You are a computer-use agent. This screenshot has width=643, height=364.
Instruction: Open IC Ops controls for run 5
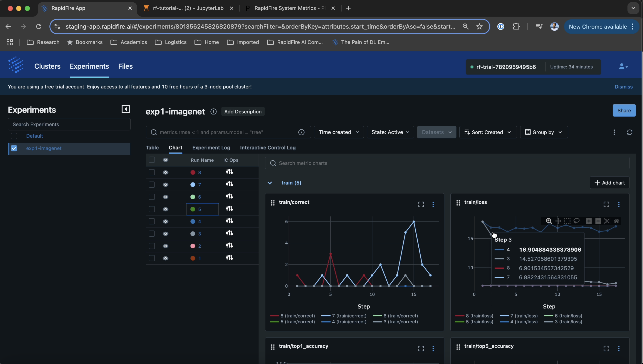pyautogui.click(x=229, y=208)
